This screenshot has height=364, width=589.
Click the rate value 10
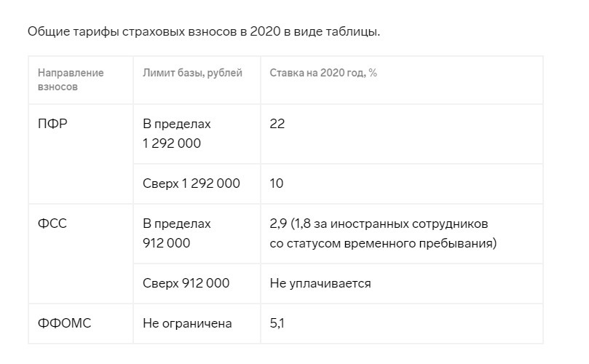tap(277, 183)
